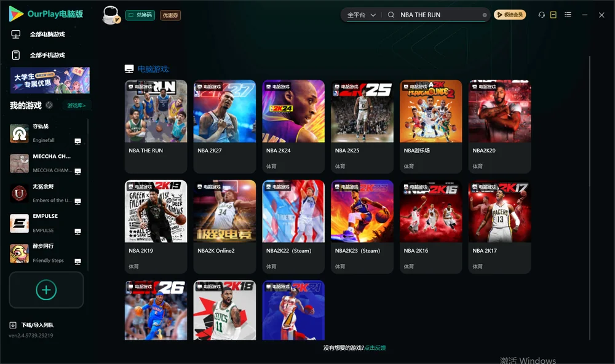The height and width of the screenshot is (364, 615).
Task: Click the OurPlay logo icon
Action: (16, 14)
